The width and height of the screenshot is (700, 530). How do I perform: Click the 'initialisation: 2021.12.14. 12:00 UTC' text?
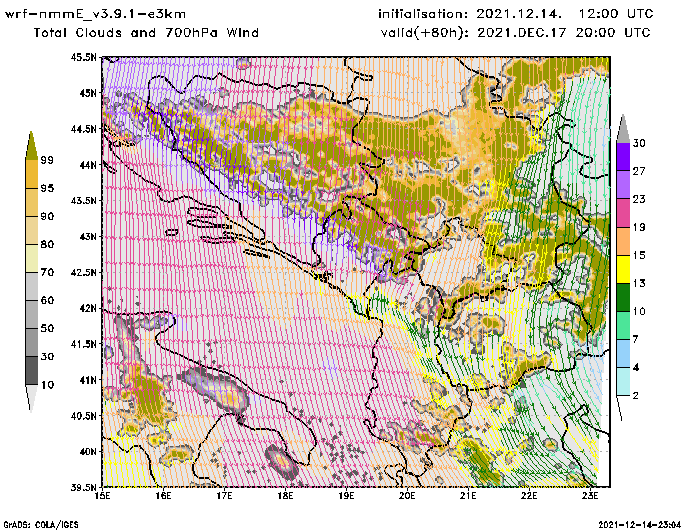tap(516, 14)
